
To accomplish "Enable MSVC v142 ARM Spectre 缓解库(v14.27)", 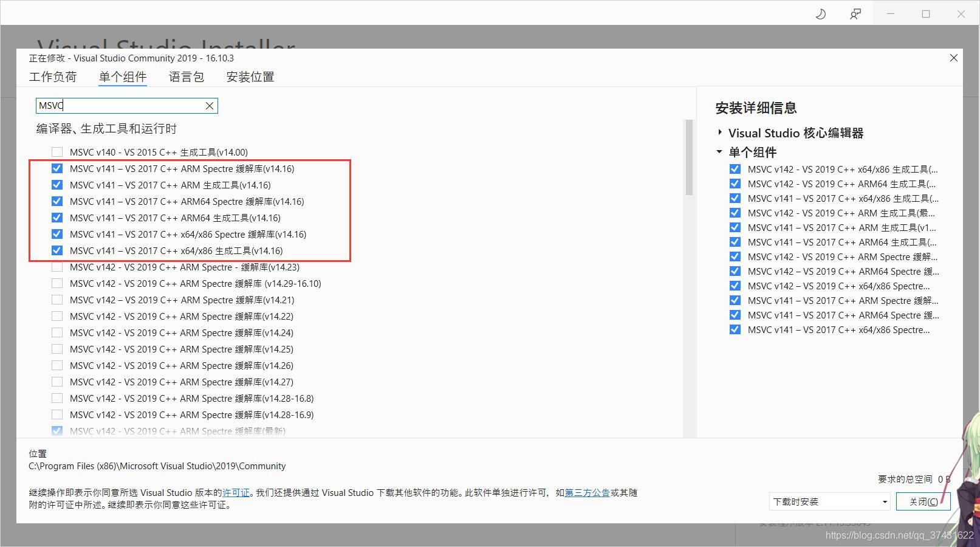I will pyautogui.click(x=57, y=382).
